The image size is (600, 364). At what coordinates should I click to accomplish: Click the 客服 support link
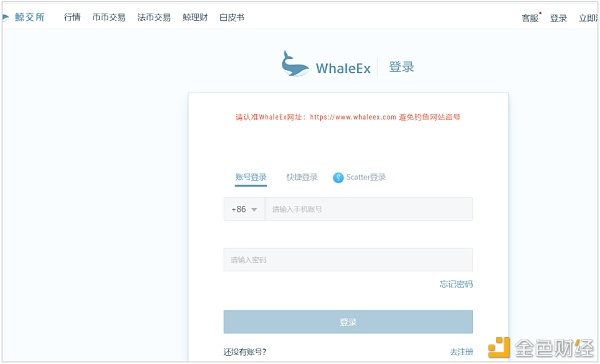coord(530,18)
